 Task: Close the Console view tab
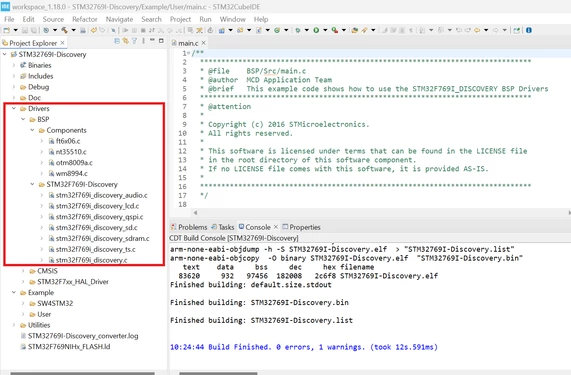click(276, 226)
